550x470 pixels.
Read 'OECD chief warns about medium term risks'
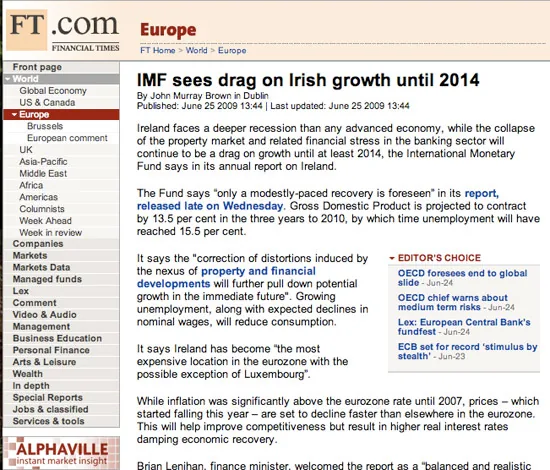(x=452, y=302)
